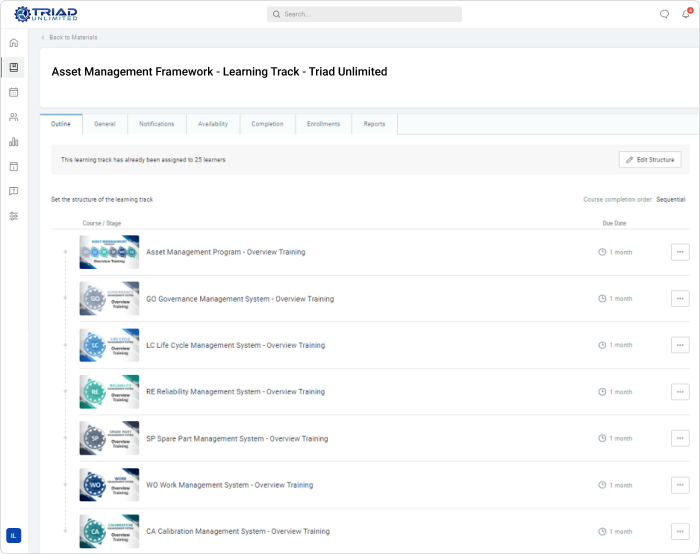Click the clock icon for CA Calibration row
Image resolution: width=700 pixels, height=554 pixels.
coord(602,532)
